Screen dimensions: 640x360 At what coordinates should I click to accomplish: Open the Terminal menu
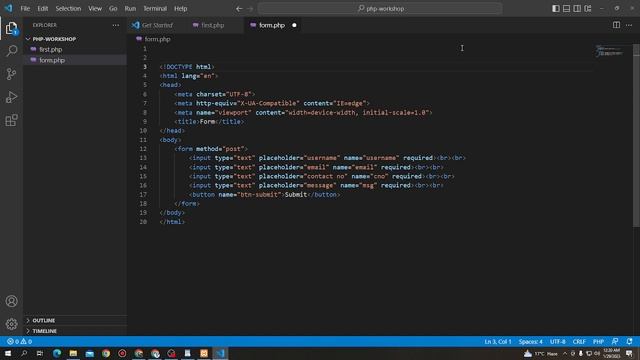click(155, 9)
